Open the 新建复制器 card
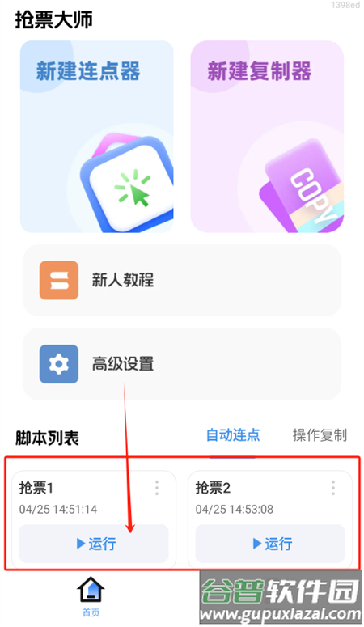 tap(267, 137)
